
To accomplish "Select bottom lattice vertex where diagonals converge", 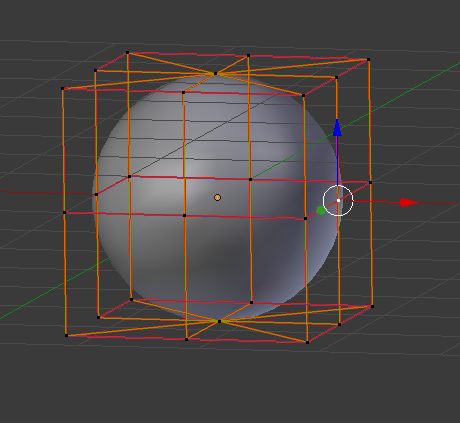I will 219,321.
